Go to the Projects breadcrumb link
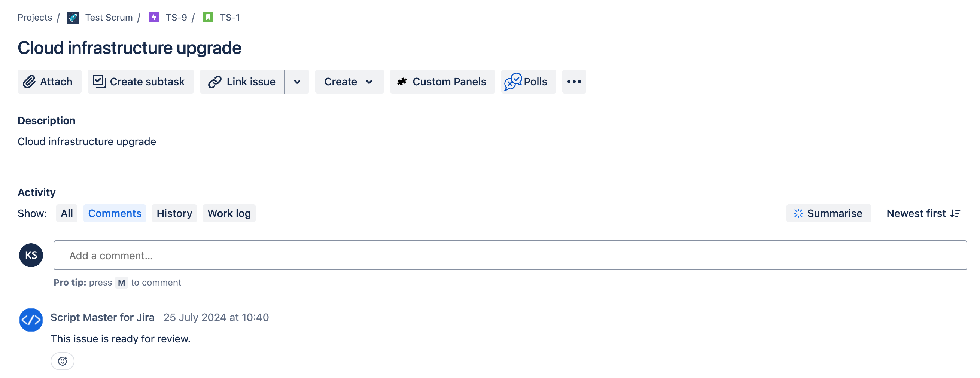This screenshot has width=980, height=378. [x=34, y=18]
